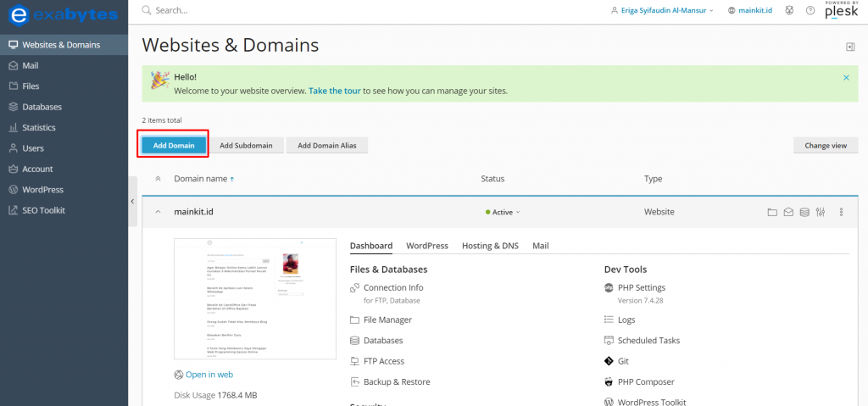Open Scheduled Tasks
Image resolution: width=868 pixels, height=406 pixels.
pyautogui.click(x=648, y=341)
